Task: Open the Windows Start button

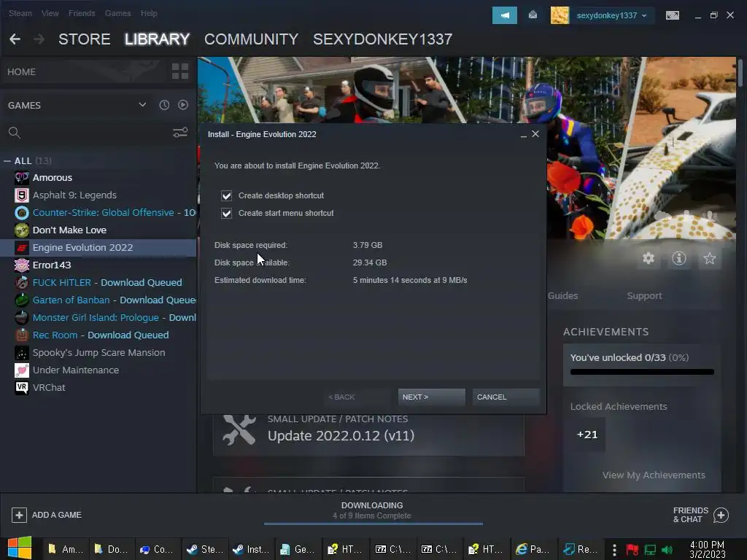Action: (x=20, y=548)
